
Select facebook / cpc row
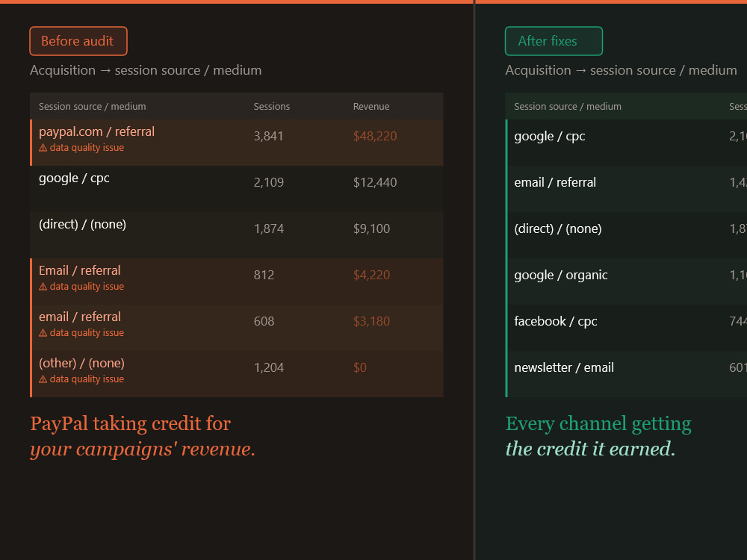(x=556, y=321)
